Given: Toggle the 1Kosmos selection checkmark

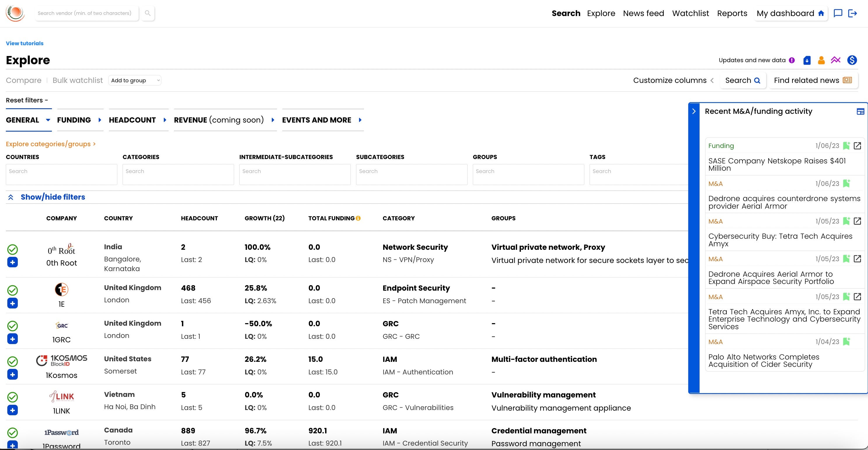Looking at the screenshot, I should [x=13, y=361].
